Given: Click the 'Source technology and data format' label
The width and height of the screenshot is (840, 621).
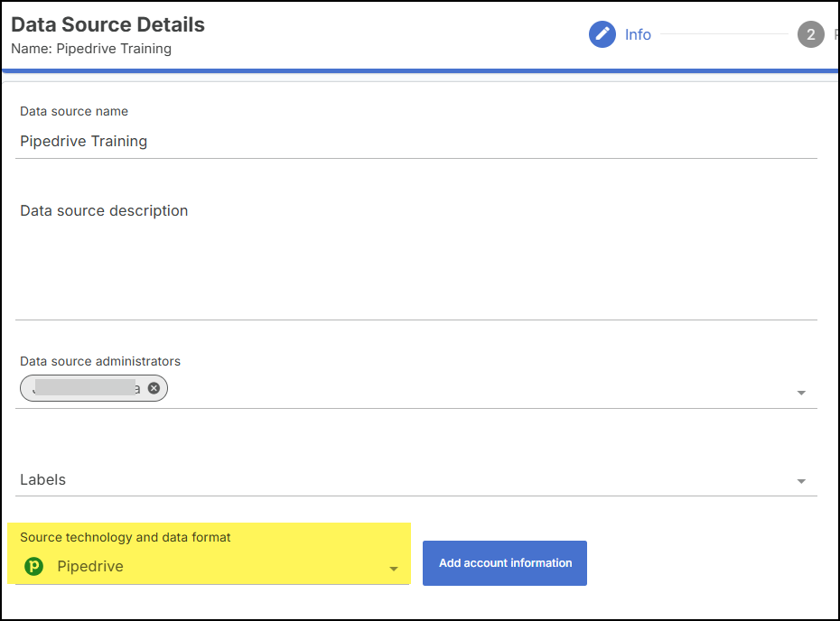Looking at the screenshot, I should pyautogui.click(x=126, y=537).
